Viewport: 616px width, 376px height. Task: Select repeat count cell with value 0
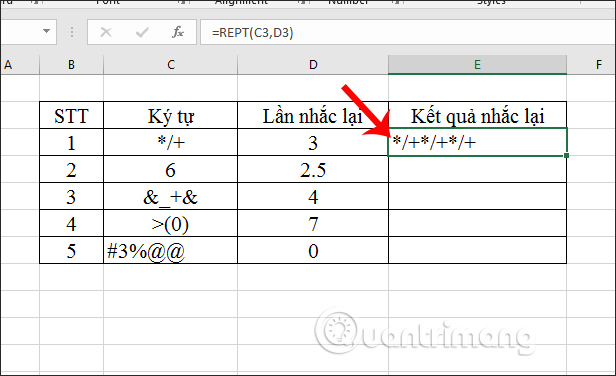click(313, 250)
